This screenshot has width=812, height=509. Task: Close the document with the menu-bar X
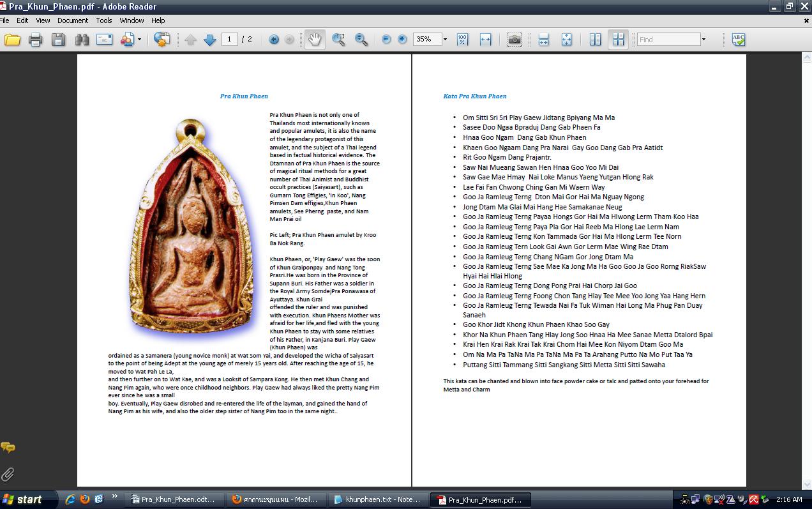pyautogui.click(x=806, y=20)
